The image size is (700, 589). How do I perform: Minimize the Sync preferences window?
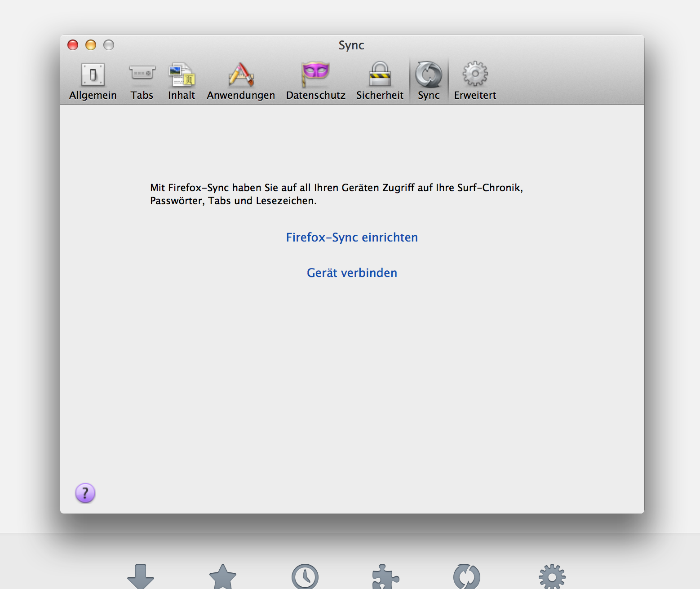(x=91, y=45)
